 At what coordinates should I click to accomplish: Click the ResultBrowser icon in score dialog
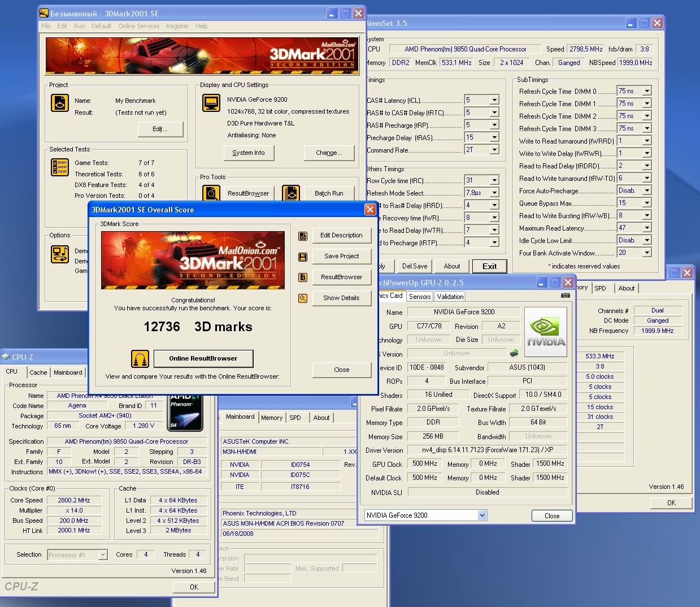(x=303, y=278)
